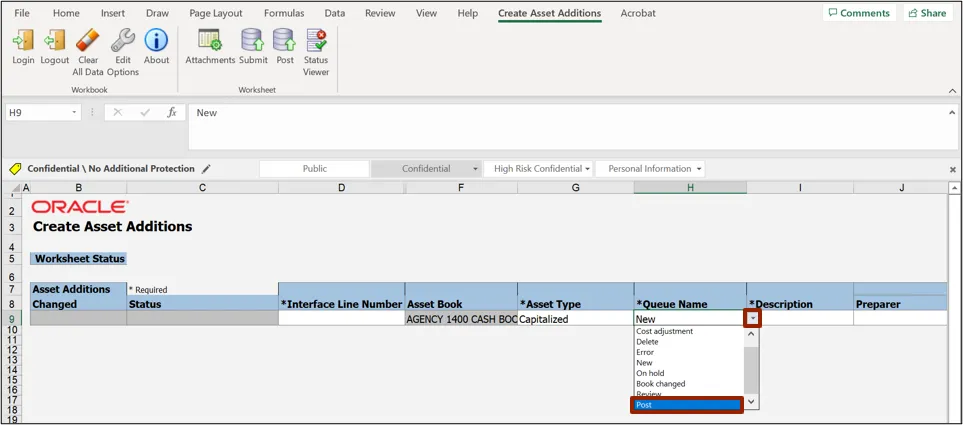Image resolution: width=963 pixels, height=425 pixels.
Task: Click the Post icon in the ribbon
Action: click(x=285, y=42)
